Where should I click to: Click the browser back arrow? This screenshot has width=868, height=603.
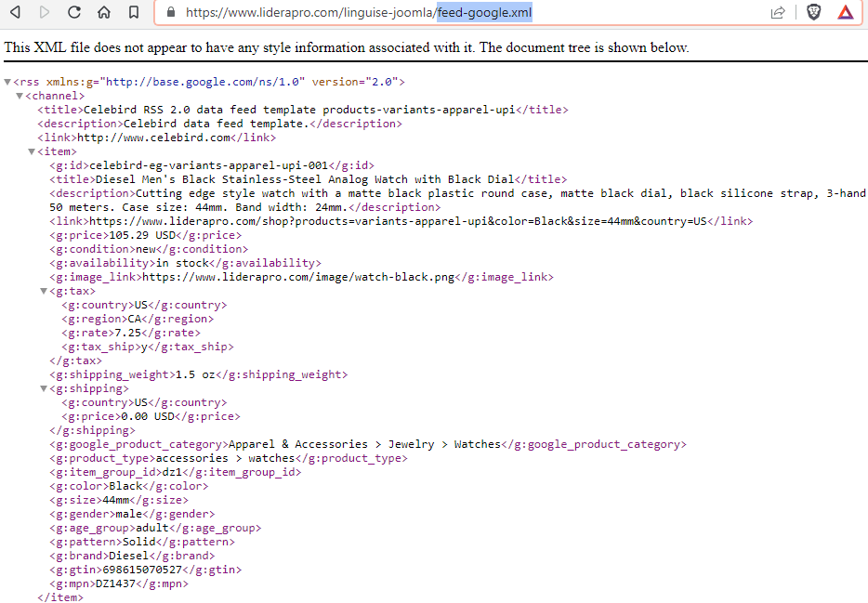tap(15, 12)
